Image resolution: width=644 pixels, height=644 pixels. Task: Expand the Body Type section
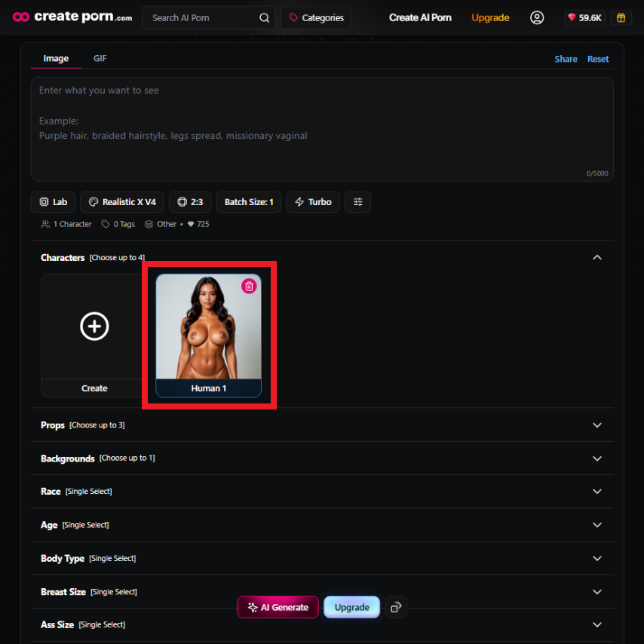coord(597,558)
